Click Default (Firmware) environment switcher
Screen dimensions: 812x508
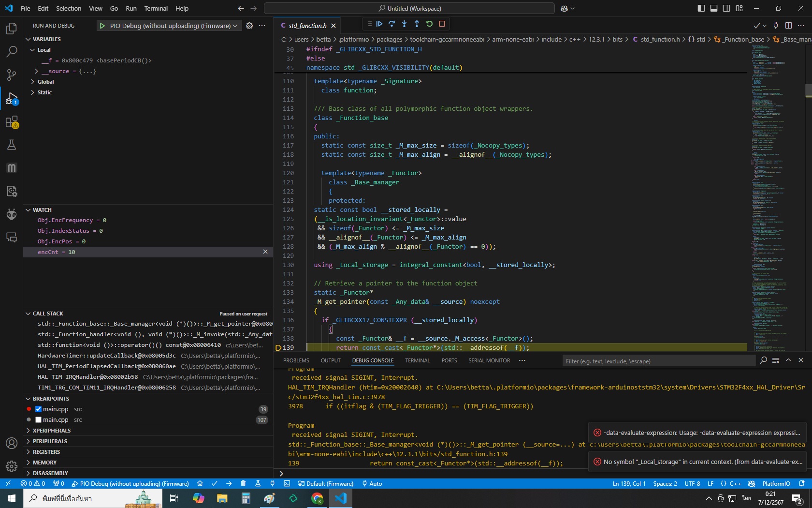[x=326, y=483]
